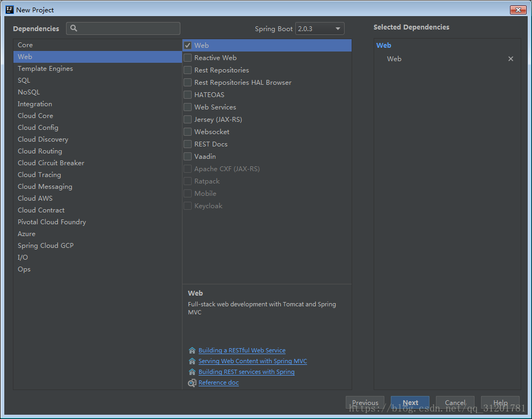Click the Reference doc icon
Viewport: 532px width, 419px height.
(192, 383)
